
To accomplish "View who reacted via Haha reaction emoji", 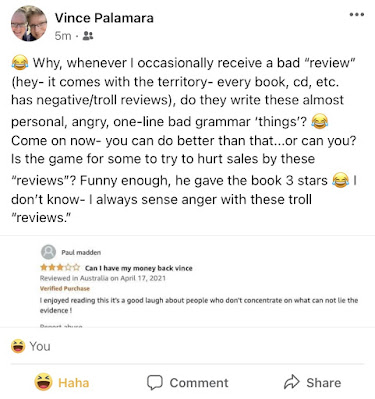I will (x=18, y=346).
